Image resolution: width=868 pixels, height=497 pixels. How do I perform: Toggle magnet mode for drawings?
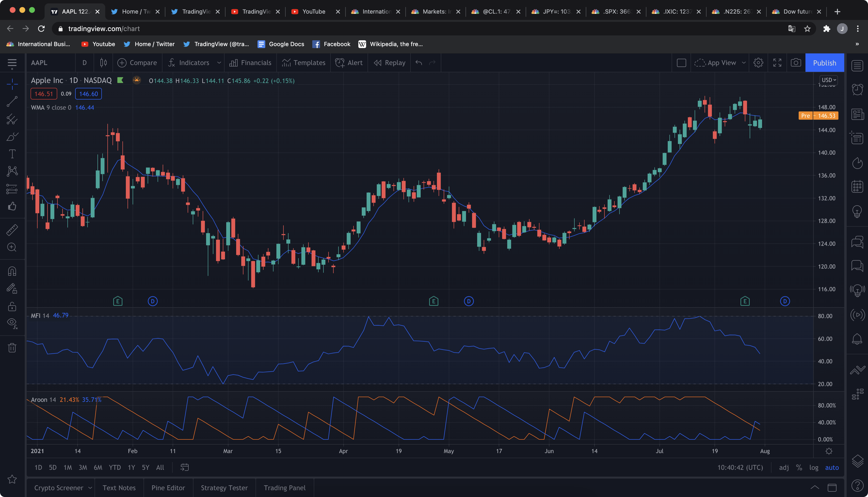point(12,271)
